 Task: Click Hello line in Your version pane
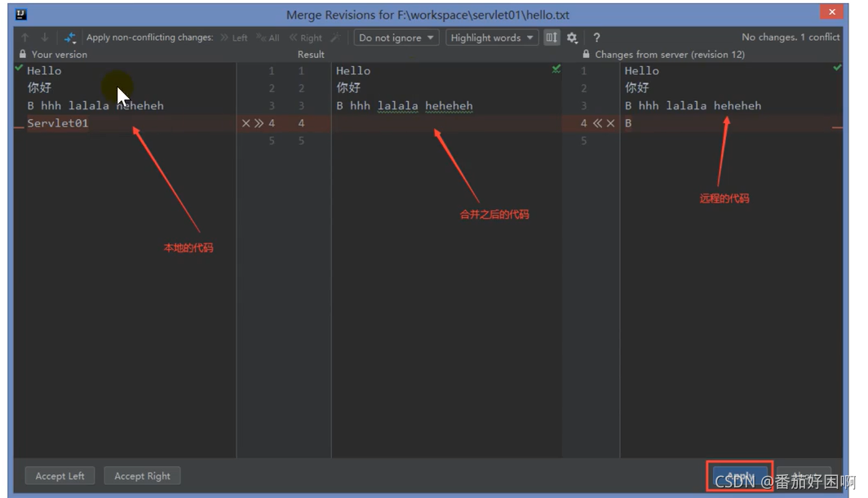44,71
